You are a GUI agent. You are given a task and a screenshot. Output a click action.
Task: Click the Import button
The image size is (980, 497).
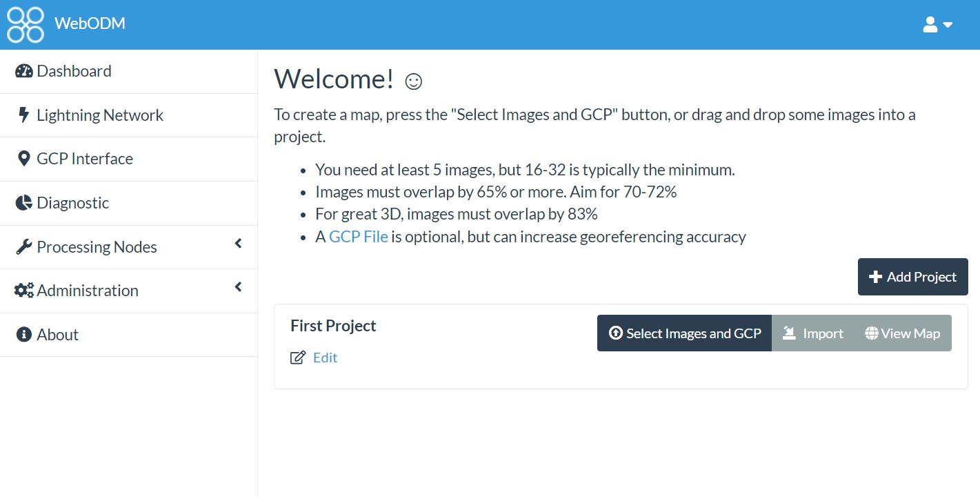tap(813, 333)
